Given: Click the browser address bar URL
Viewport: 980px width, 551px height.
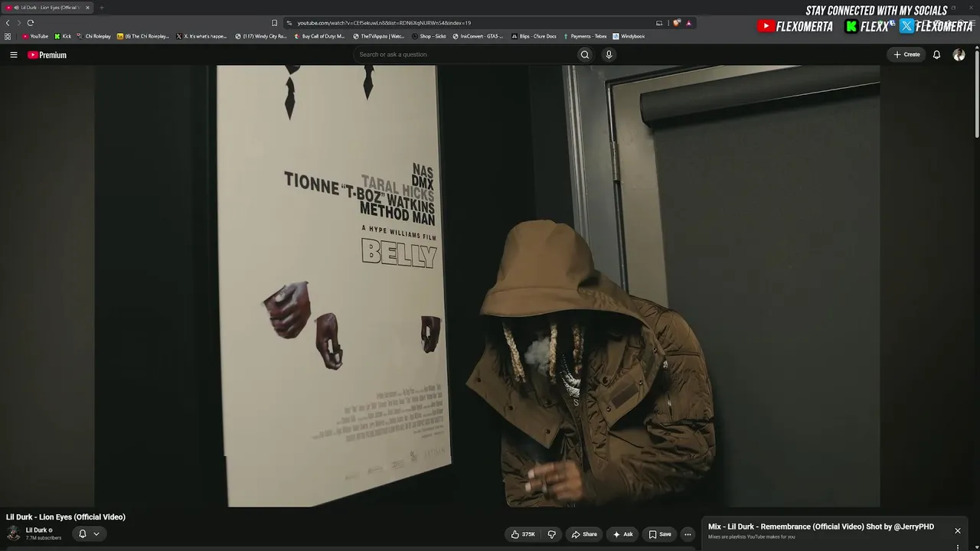Looking at the screenshot, I should point(384,23).
